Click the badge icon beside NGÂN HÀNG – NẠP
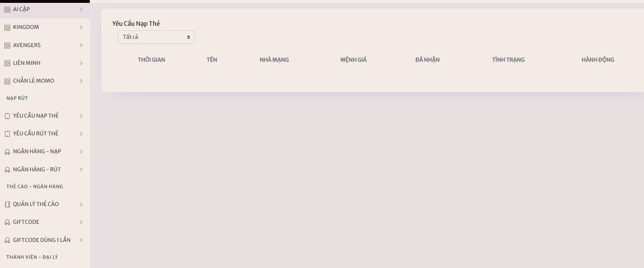Viewport: 644px width, 268px height. pyautogui.click(x=7, y=152)
